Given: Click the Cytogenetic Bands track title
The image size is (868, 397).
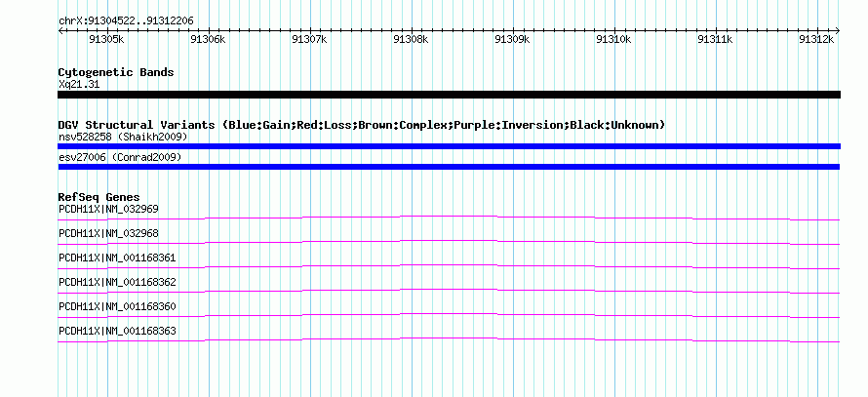Looking at the screenshot, I should coord(116,72).
